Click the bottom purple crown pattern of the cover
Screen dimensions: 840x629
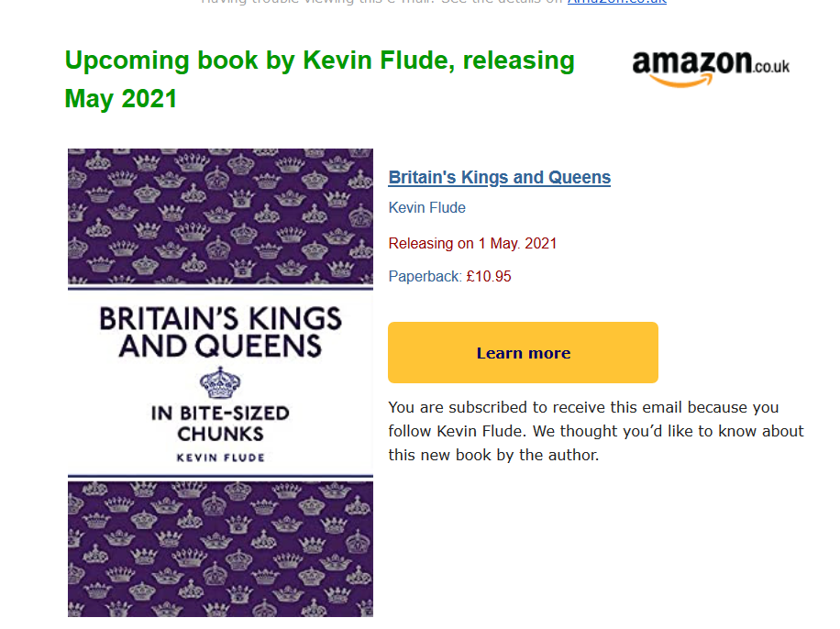click(x=220, y=548)
